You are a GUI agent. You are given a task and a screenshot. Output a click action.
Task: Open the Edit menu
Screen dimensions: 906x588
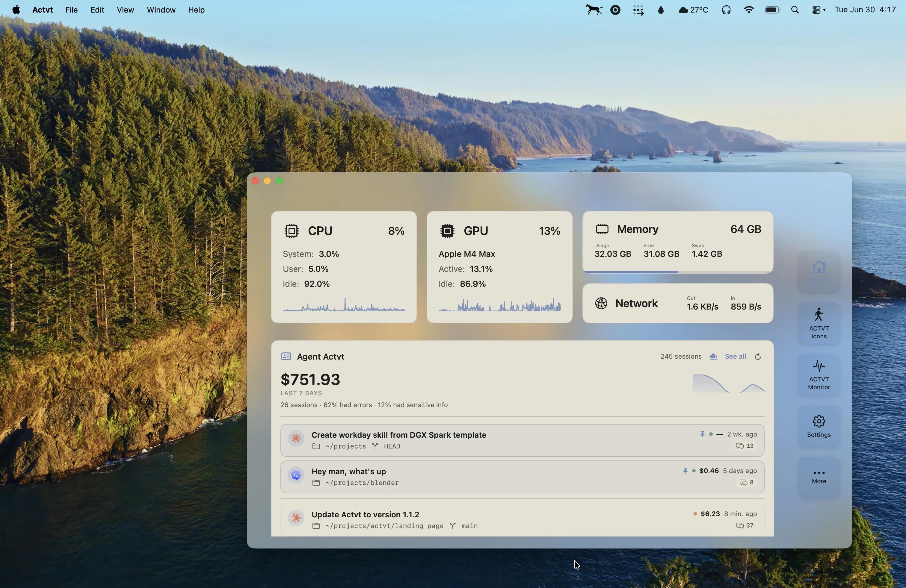[x=97, y=10]
